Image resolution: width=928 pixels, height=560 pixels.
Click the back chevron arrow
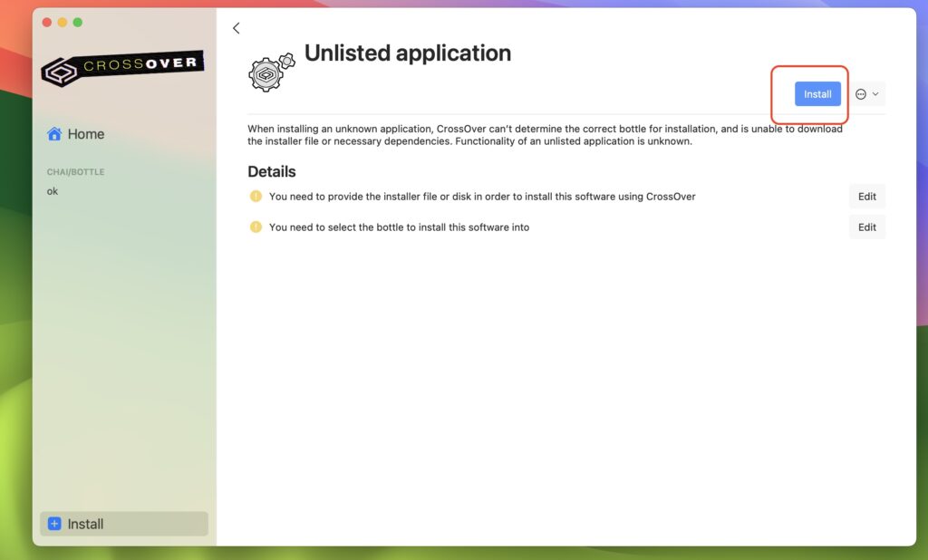click(x=237, y=28)
